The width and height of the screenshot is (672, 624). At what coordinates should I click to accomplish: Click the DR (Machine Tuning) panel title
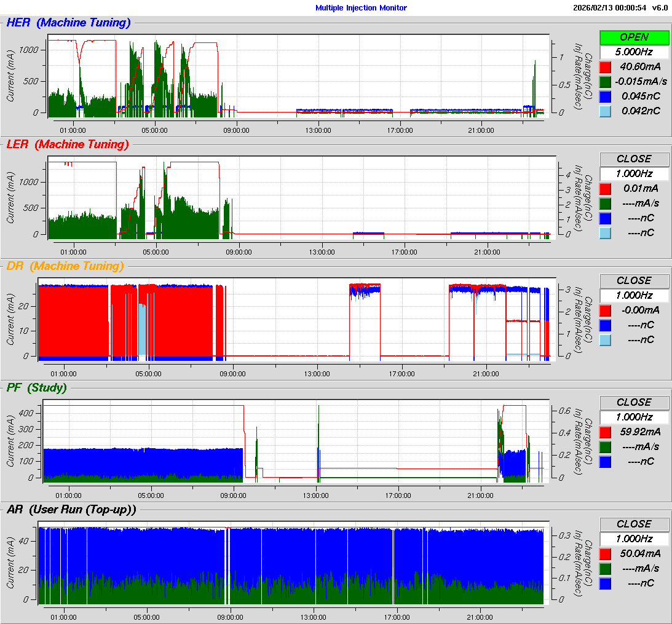click(65, 266)
